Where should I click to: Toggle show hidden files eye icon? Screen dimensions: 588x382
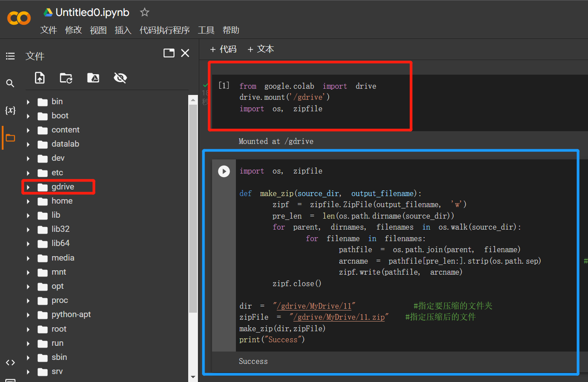[120, 78]
